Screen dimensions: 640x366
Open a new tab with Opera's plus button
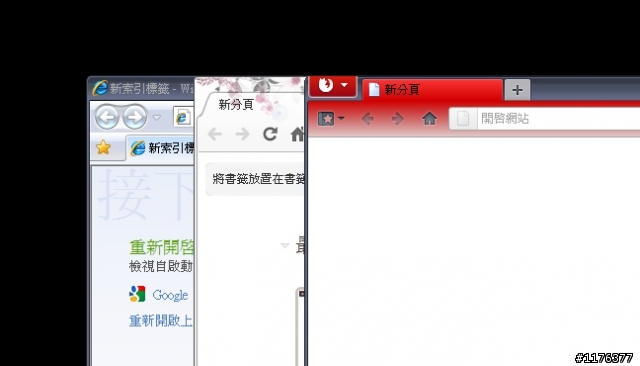coord(517,90)
